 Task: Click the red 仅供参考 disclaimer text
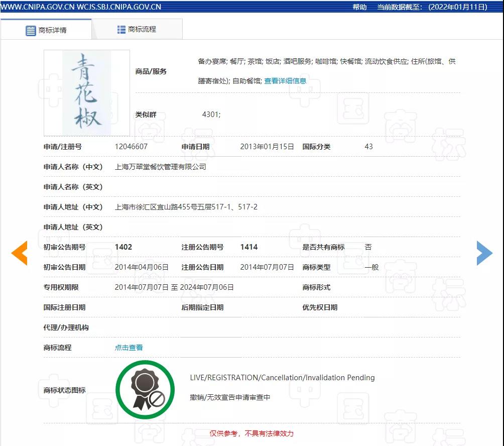click(x=251, y=433)
